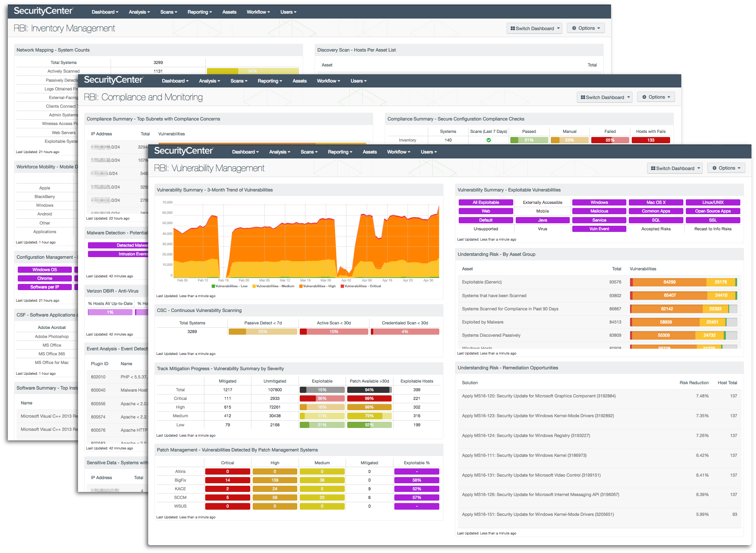The height and width of the screenshot is (553, 756).
Task: Click Systems Discovered Passively row
Action: tap(600, 336)
